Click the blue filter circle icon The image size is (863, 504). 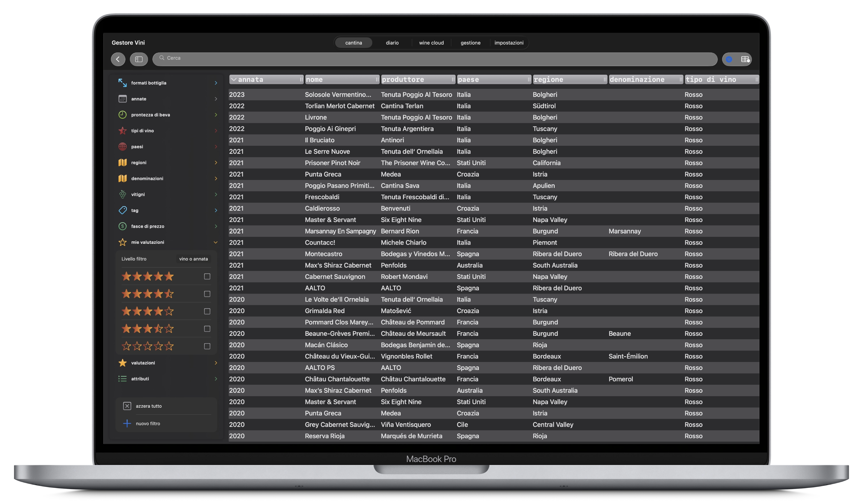click(729, 59)
